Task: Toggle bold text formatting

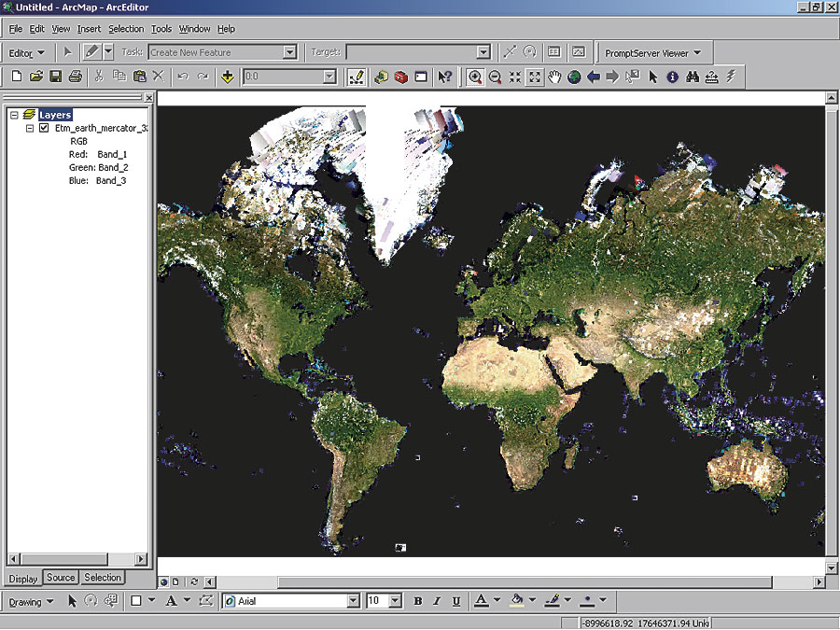Action: click(418, 601)
